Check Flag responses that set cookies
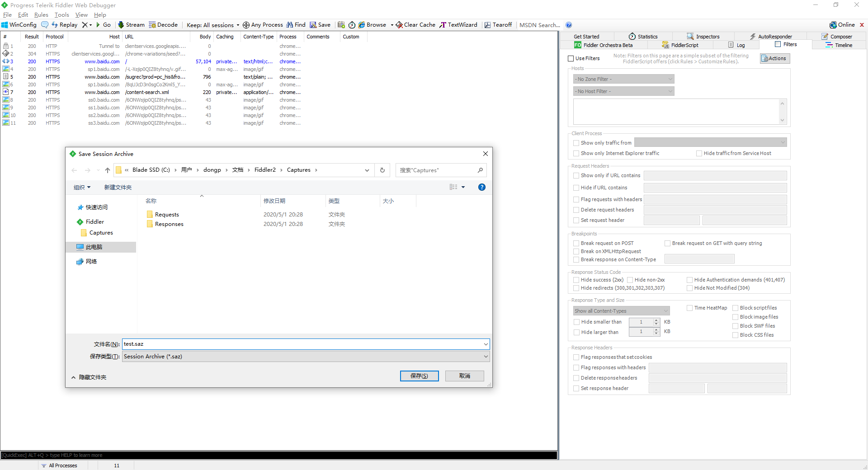The image size is (868, 470). pos(576,357)
